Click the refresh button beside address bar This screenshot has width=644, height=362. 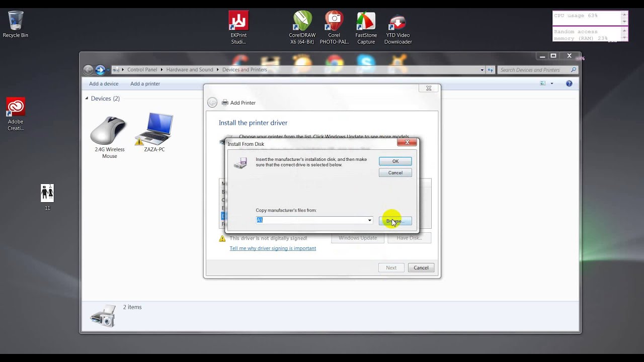click(x=490, y=70)
